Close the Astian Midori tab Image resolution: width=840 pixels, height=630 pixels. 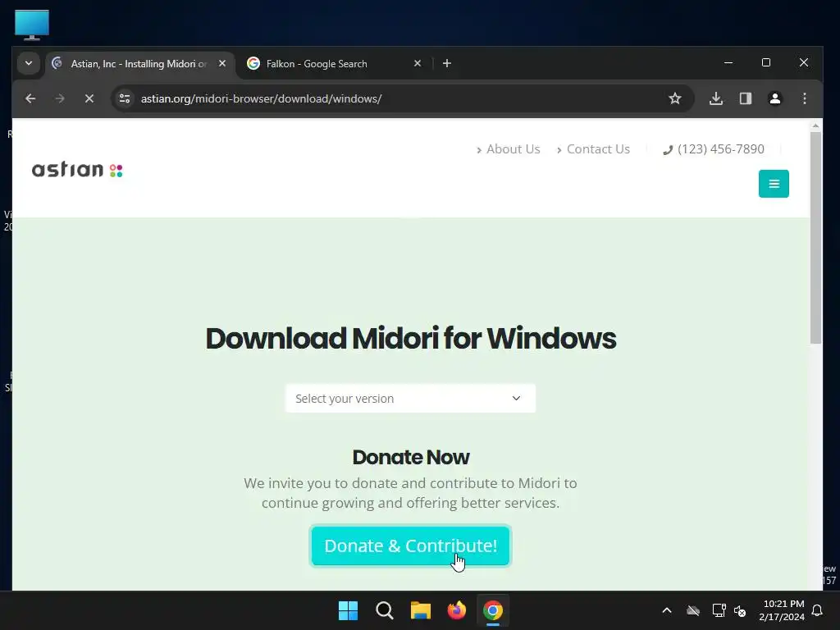(222, 63)
